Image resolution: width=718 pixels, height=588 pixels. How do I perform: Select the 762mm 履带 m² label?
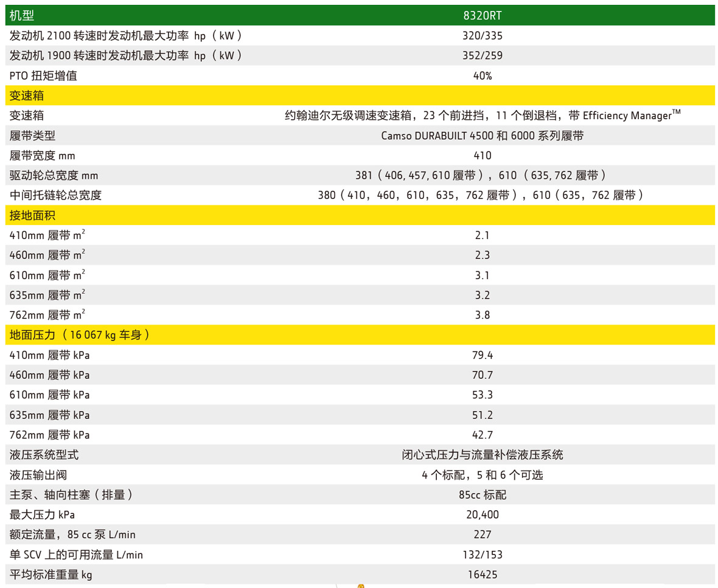[47, 315]
